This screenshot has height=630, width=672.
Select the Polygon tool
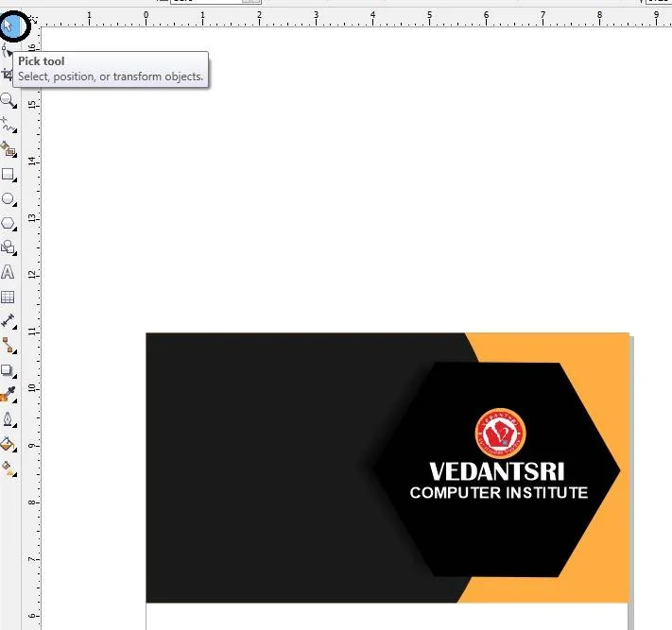8,224
